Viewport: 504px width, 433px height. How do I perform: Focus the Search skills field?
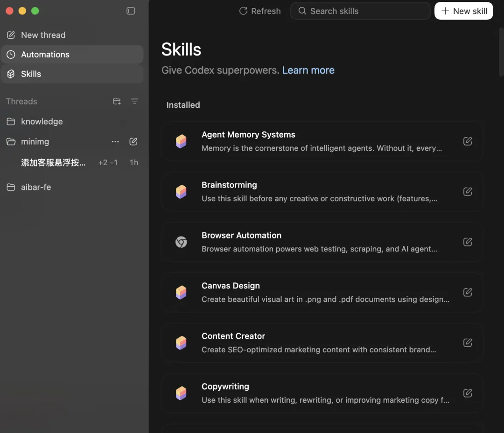point(360,11)
